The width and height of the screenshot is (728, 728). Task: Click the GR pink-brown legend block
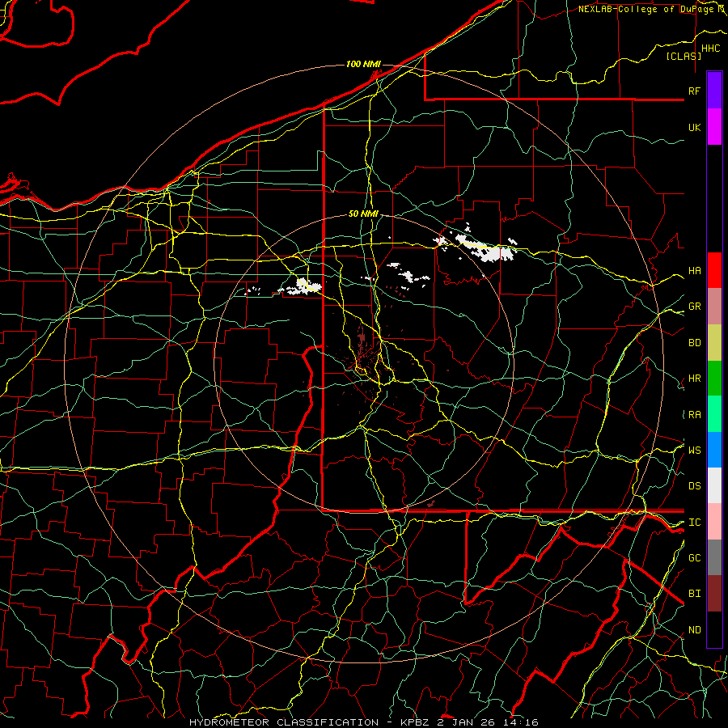(x=714, y=307)
